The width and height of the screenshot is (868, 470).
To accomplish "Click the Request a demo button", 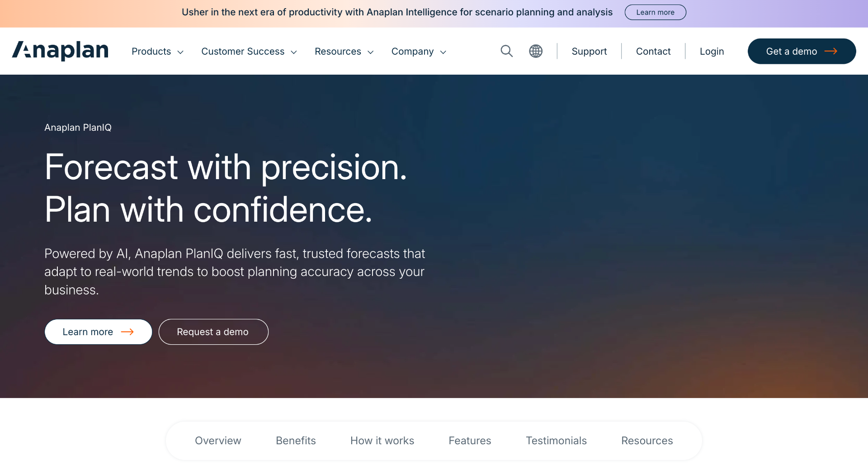I will point(213,332).
